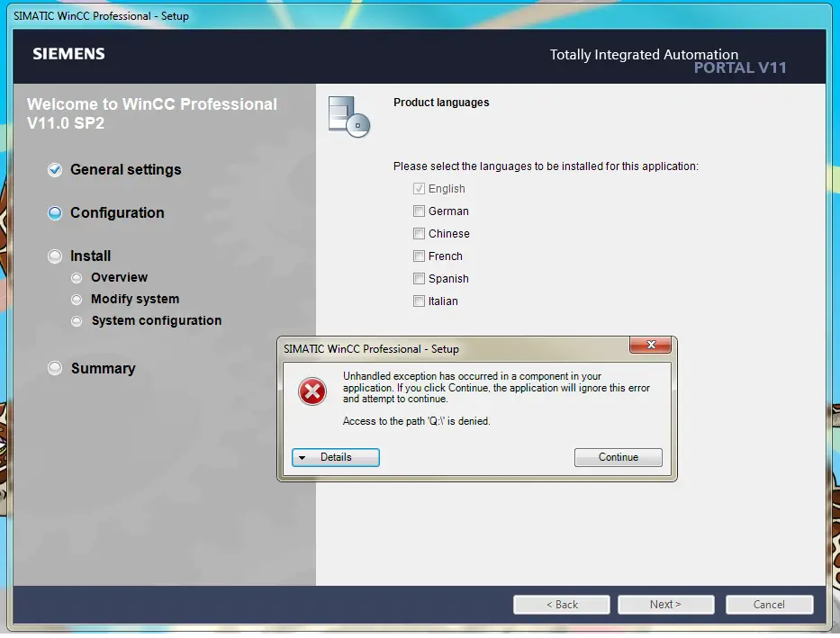Close the error dialog with the X
Viewport: 840px width, 638px height.
pyautogui.click(x=650, y=345)
